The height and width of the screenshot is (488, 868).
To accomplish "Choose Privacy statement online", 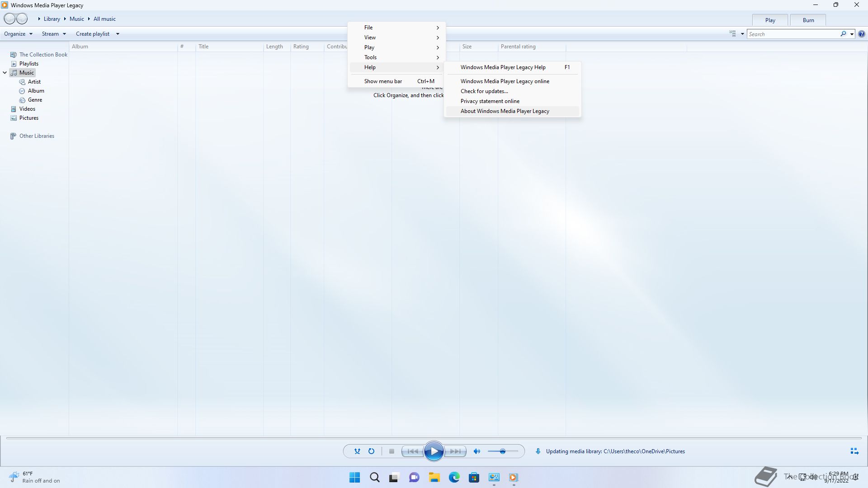I will [513, 101].
